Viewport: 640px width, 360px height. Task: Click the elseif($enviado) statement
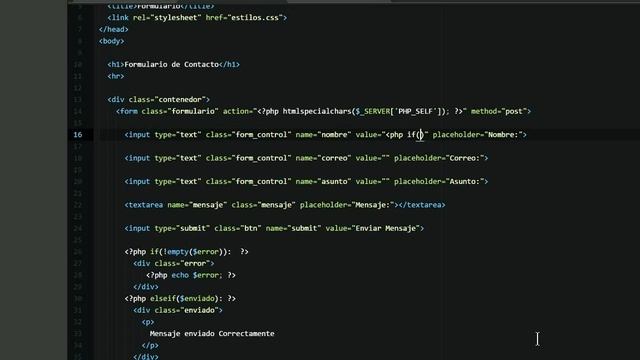pos(186,299)
